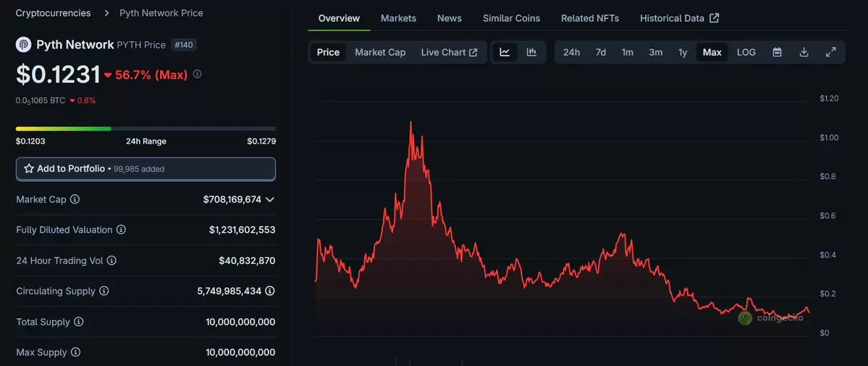
Task: Click the $0.1279 range high value
Action: [x=261, y=141]
